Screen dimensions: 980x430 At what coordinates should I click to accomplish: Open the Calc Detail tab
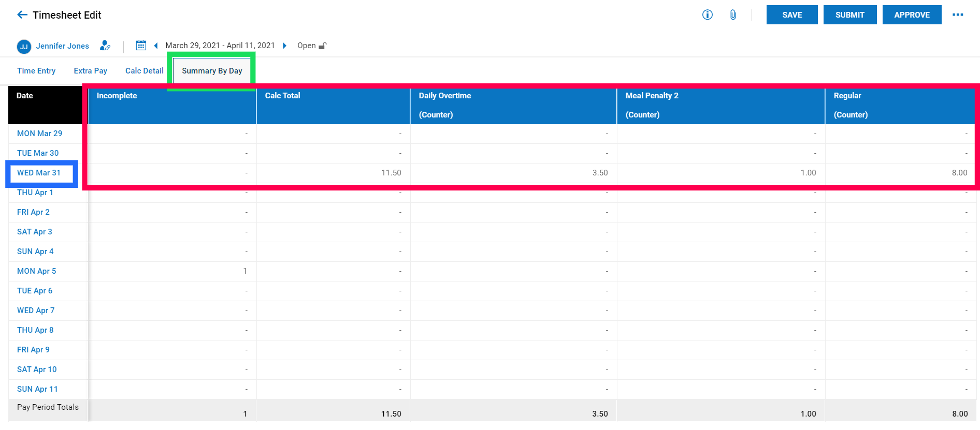pos(145,71)
